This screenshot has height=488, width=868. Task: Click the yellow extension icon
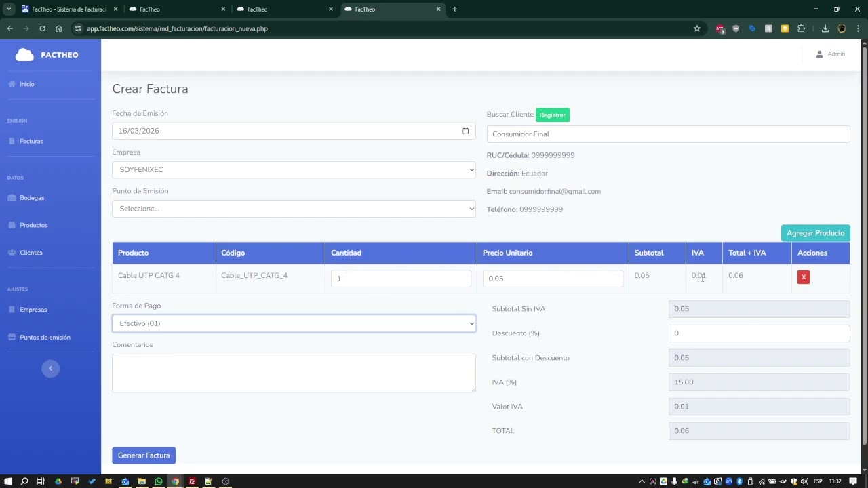coord(785,28)
